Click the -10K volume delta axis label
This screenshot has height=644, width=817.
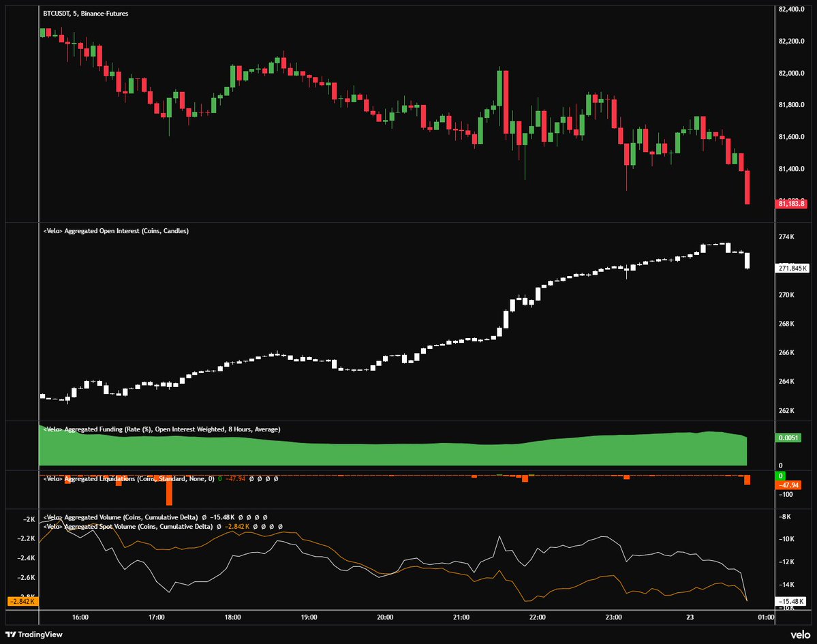786,539
